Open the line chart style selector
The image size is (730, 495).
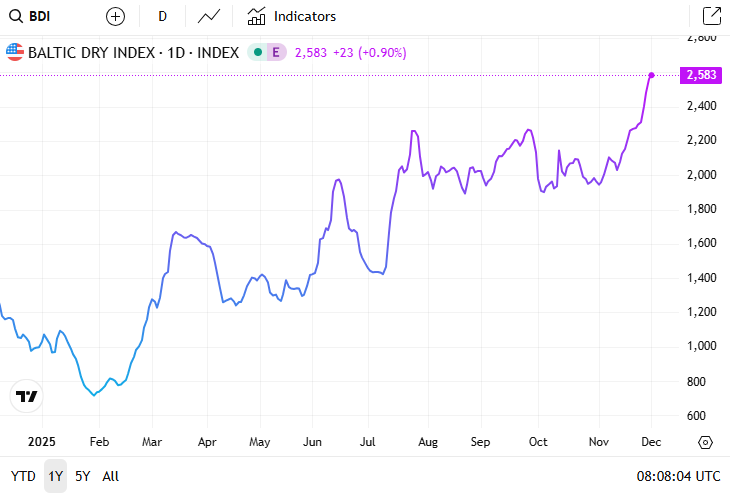pyautogui.click(x=209, y=16)
